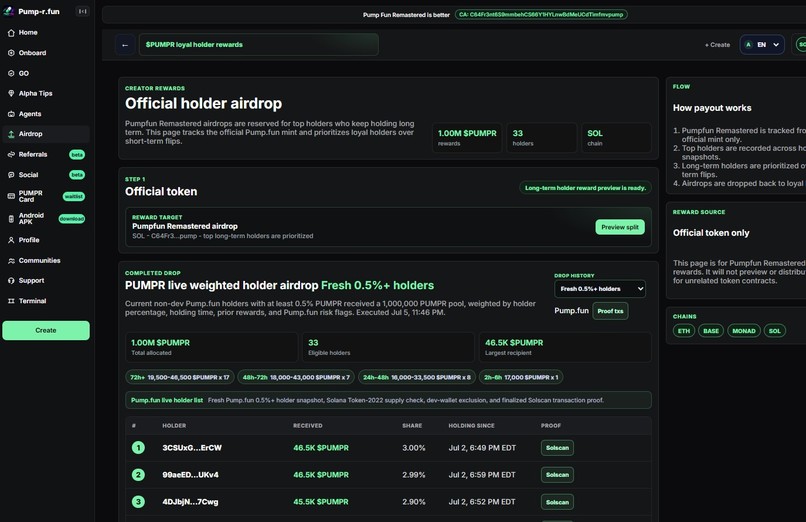Click the Long-term holder reward preview badge
This screenshot has height=522, width=806.
[x=585, y=188]
